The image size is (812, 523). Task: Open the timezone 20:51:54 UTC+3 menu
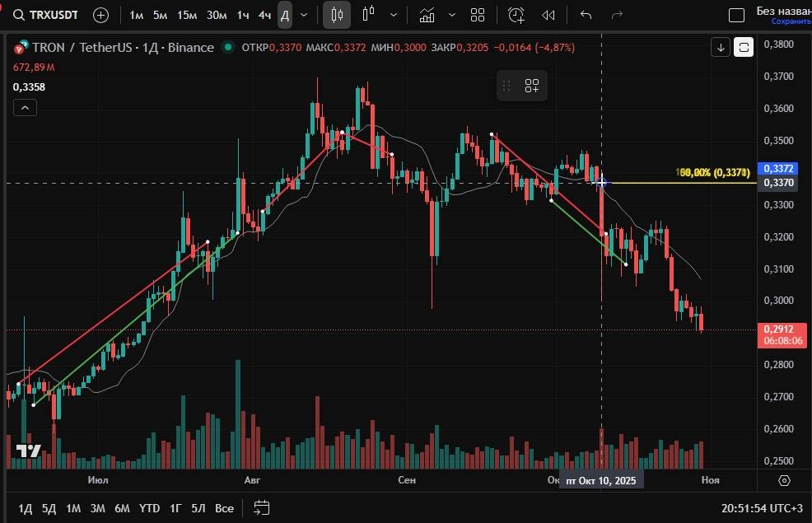coord(762,508)
